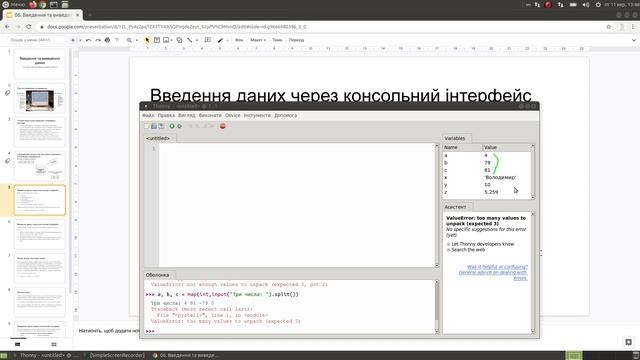Click the Add comment icon in Slides
640x360 pixels.
click(207, 40)
